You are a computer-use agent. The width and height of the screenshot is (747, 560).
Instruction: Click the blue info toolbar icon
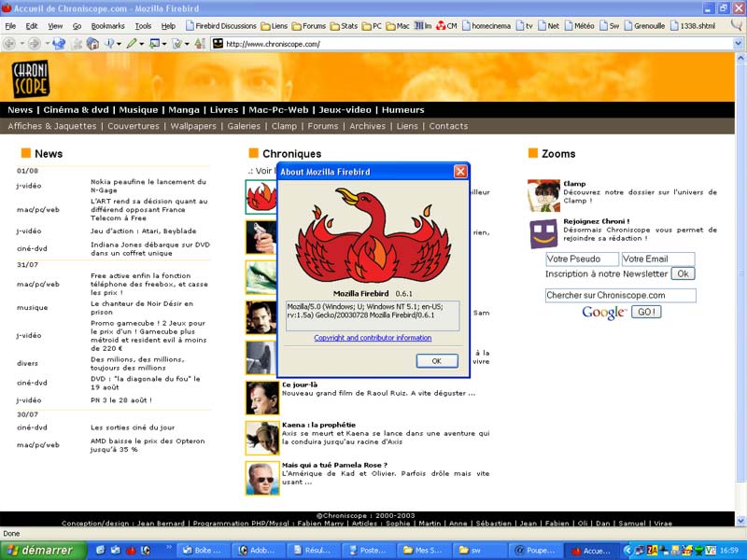click(x=109, y=44)
